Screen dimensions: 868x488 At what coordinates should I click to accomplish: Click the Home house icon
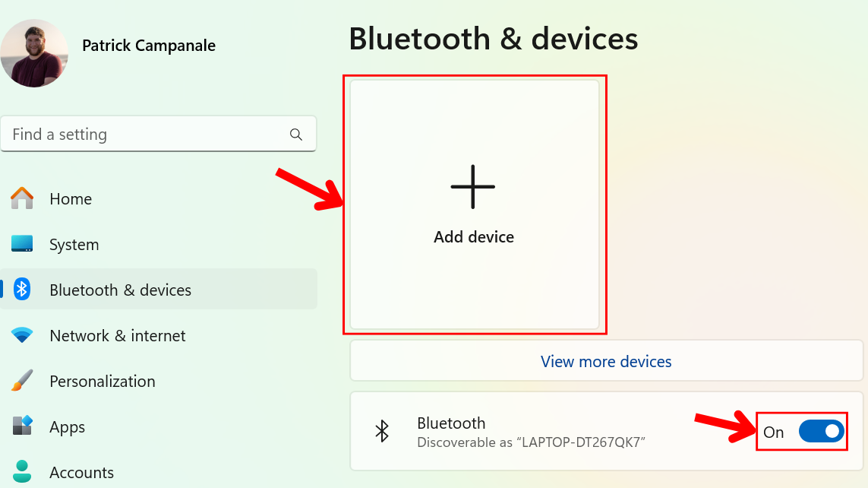[x=21, y=198]
